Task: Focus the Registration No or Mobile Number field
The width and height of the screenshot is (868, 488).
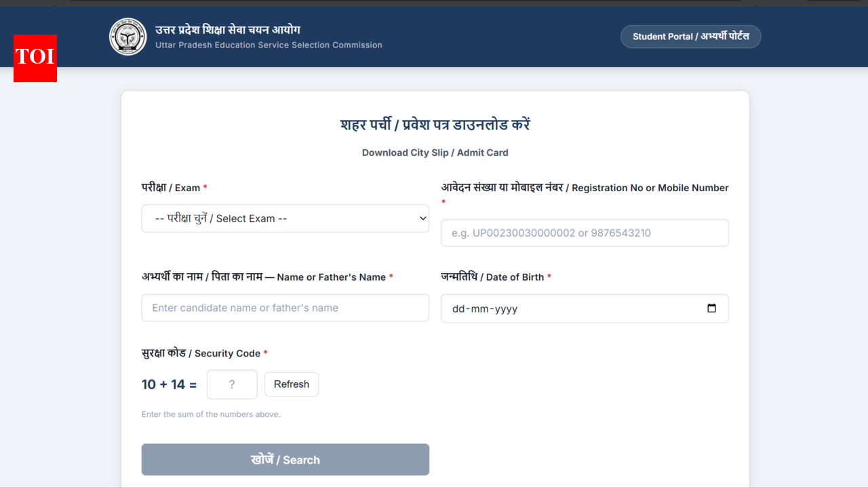Action: pos(585,232)
